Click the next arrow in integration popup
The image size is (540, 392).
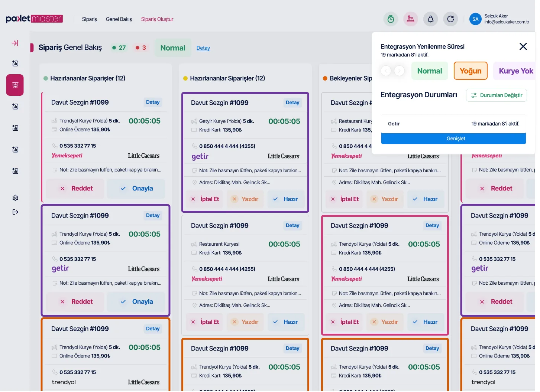point(400,71)
